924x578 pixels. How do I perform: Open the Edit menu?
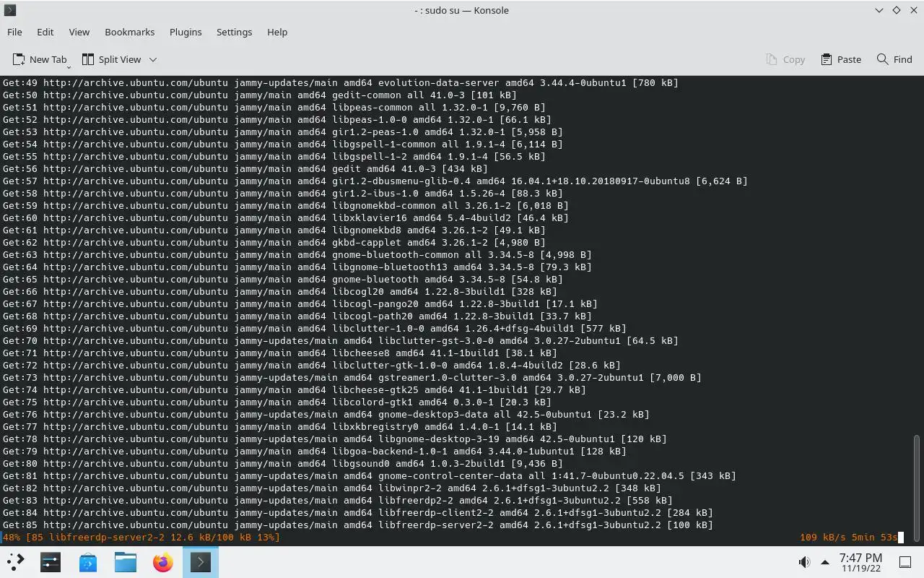click(x=45, y=32)
